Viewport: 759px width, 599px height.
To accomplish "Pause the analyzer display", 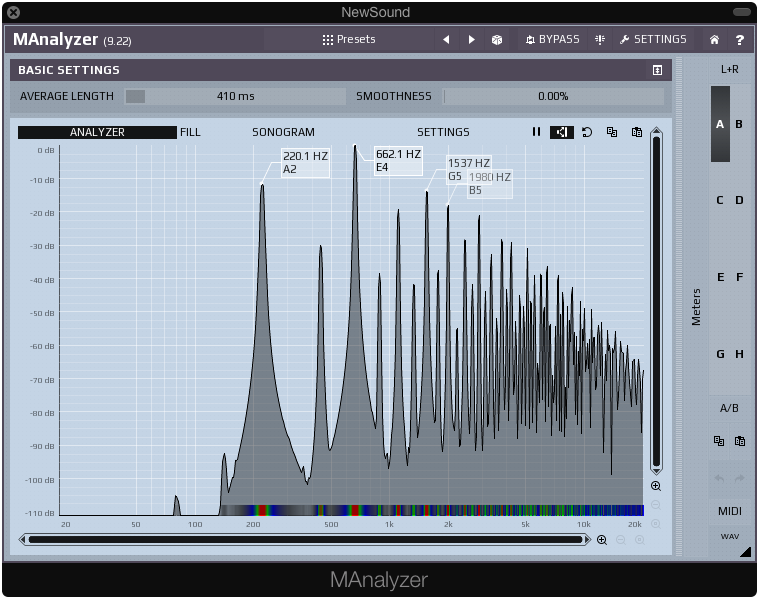I will [x=536, y=132].
